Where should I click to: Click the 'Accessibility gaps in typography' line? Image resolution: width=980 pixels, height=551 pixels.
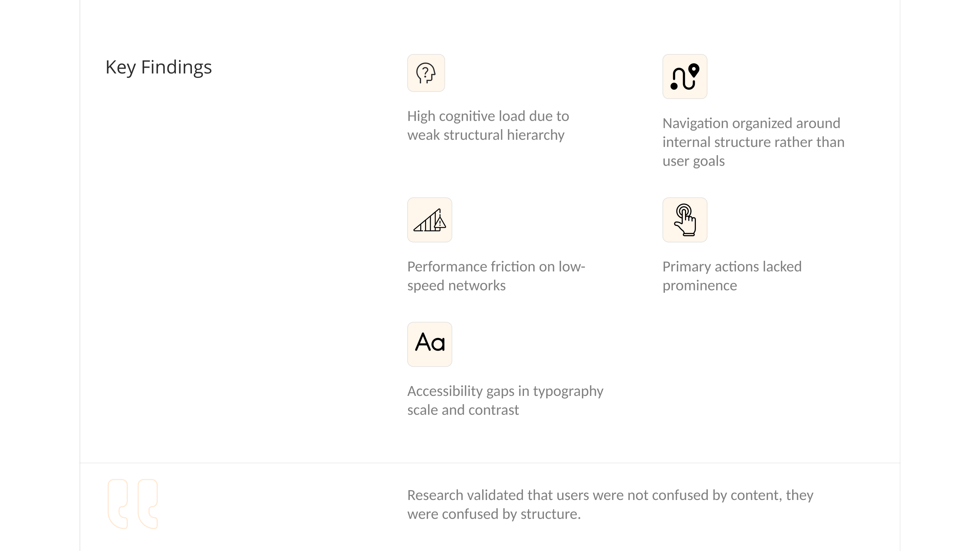(505, 391)
